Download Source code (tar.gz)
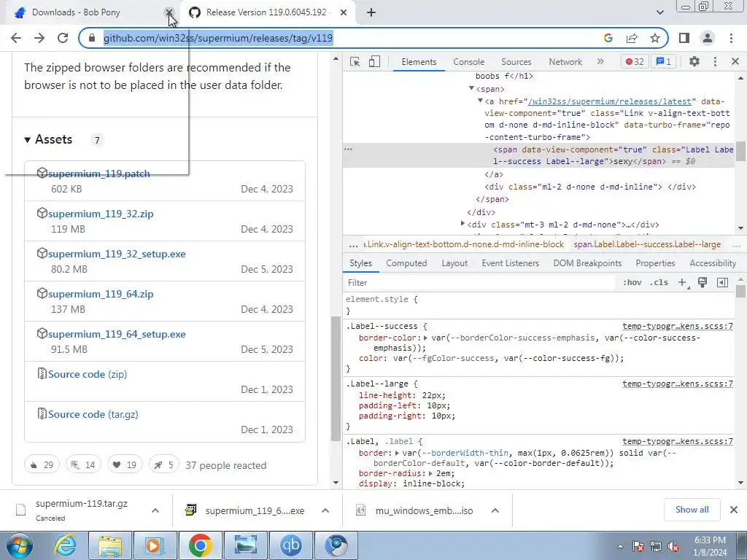Screen dimensions: 747x560 [x=93, y=414]
